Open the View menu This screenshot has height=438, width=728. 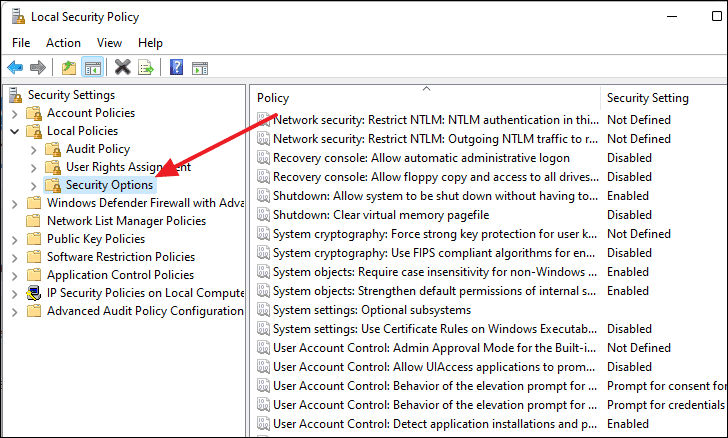[x=109, y=43]
